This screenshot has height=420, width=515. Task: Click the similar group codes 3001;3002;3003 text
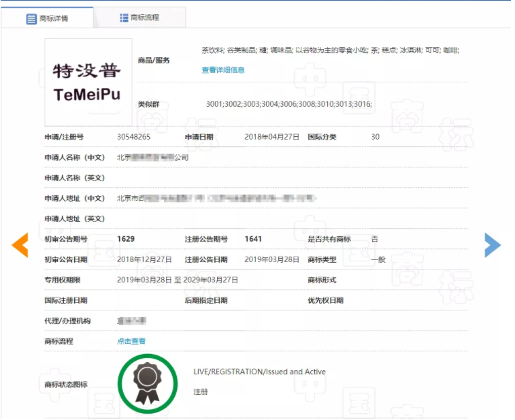(x=289, y=104)
